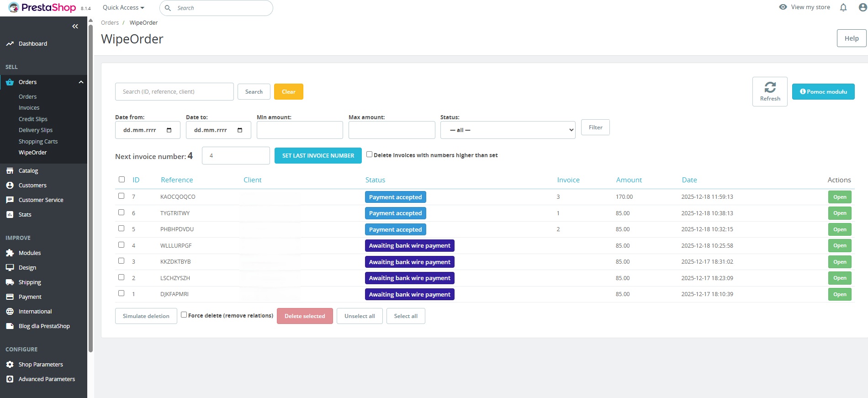
Task: Click the notifications bell icon
Action: click(x=843, y=7)
